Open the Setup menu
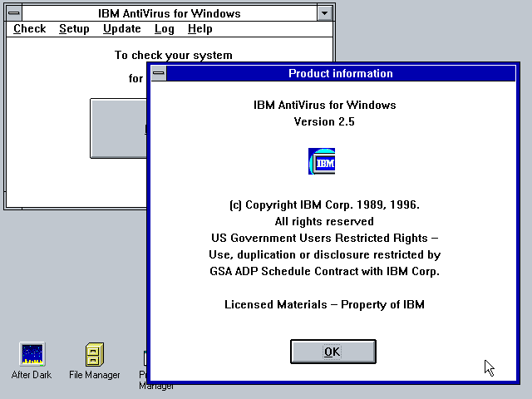 click(x=74, y=29)
